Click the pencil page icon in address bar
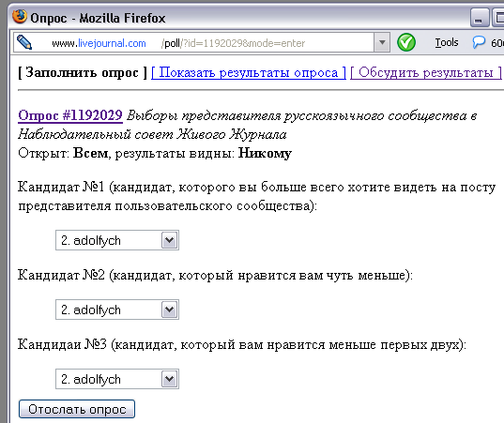 pos(24,42)
